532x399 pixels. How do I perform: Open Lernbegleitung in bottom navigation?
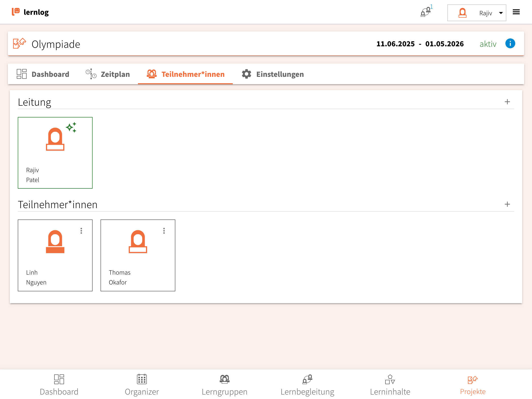point(307,385)
